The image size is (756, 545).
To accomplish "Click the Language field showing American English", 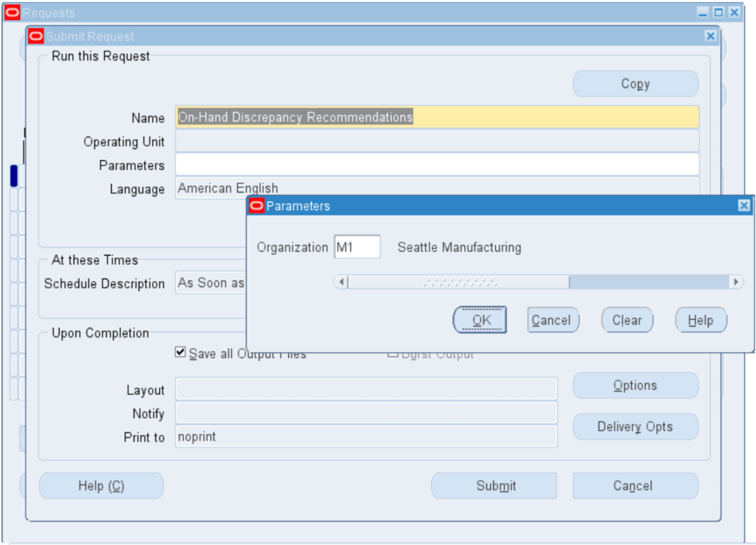I will pyautogui.click(x=437, y=187).
